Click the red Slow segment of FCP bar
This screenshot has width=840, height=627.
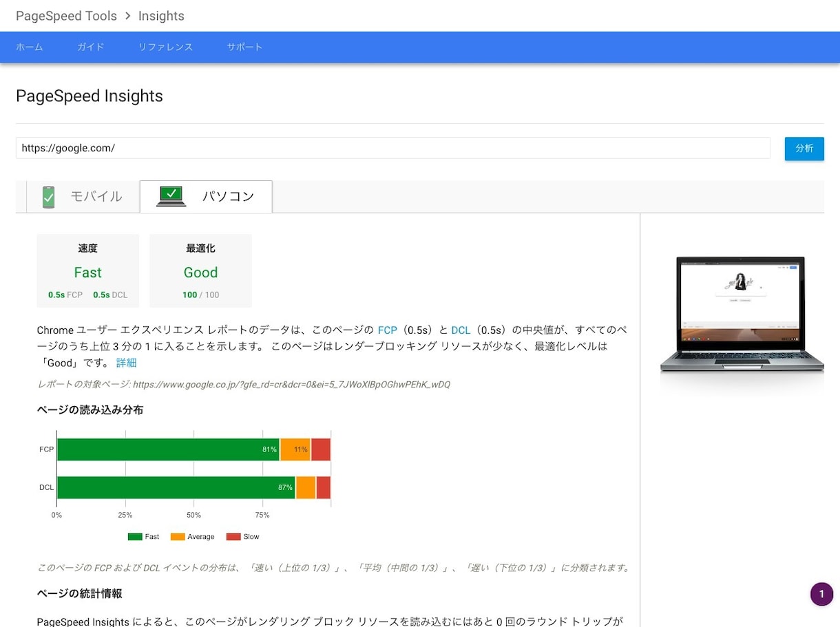(x=321, y=449)
